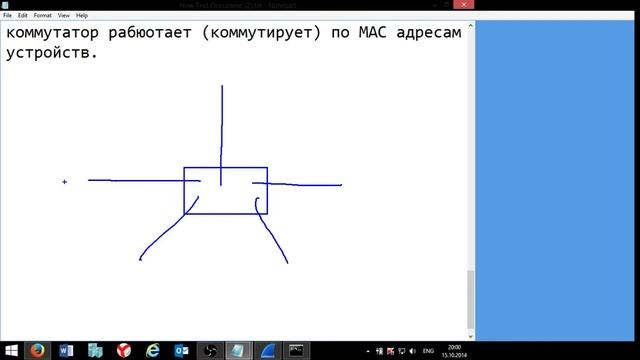Open the Format menu
640x360 pixels.
click(x=42, y=15)
